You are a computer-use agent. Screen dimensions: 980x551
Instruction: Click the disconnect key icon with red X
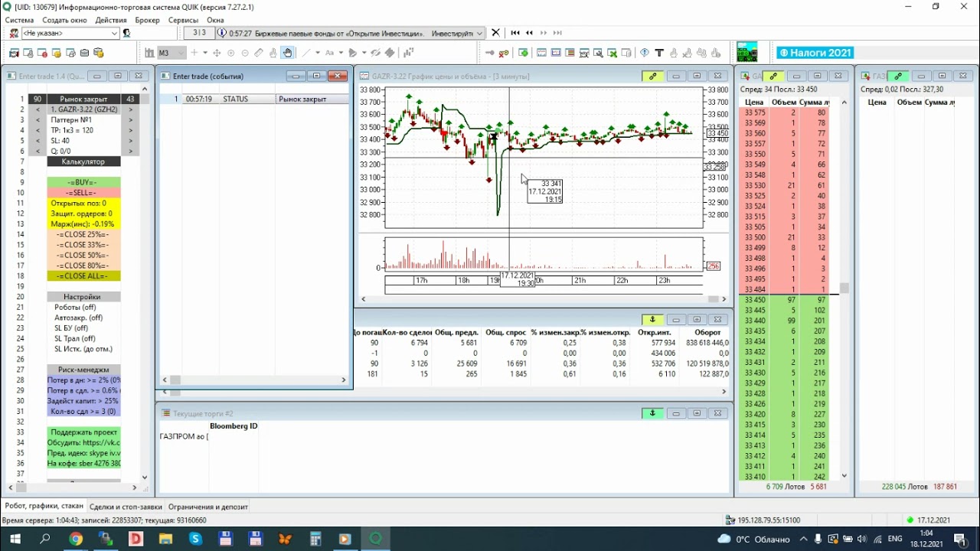(504, 53)
